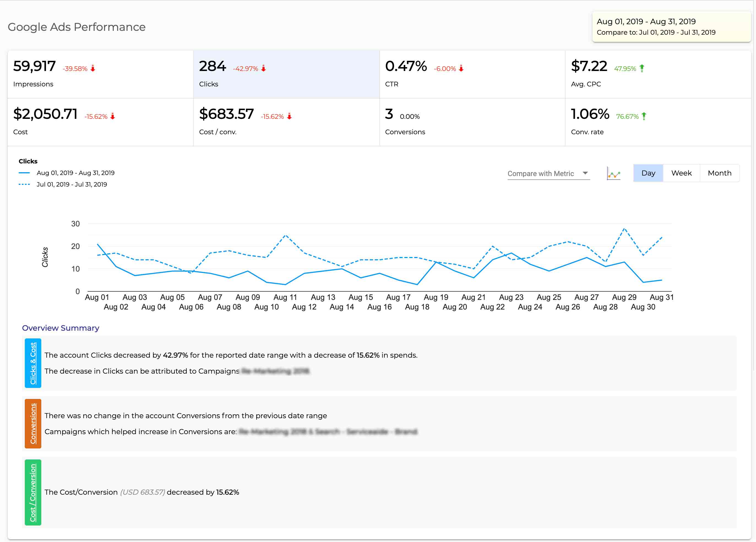Click the red down arrow beside Clicks percentage

pyautogui.click(x=263, y=68)
